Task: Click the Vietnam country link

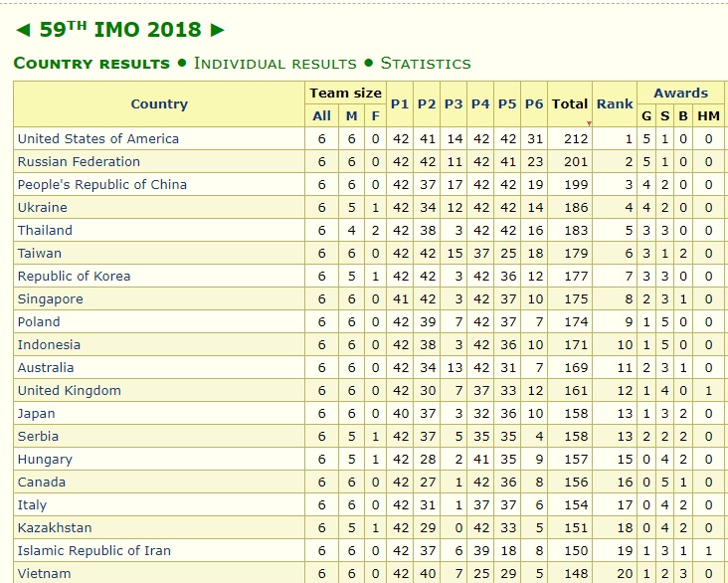Action: tap(43, 574)
